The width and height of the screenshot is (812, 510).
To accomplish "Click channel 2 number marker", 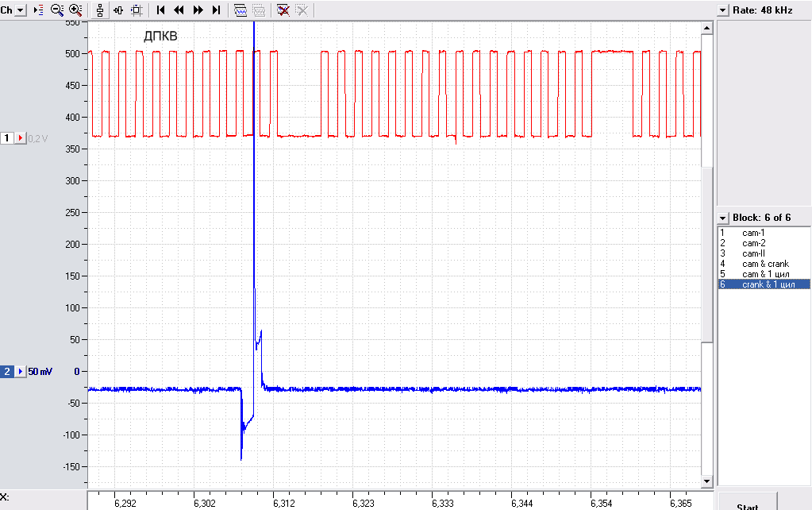I will coord(6,372).
